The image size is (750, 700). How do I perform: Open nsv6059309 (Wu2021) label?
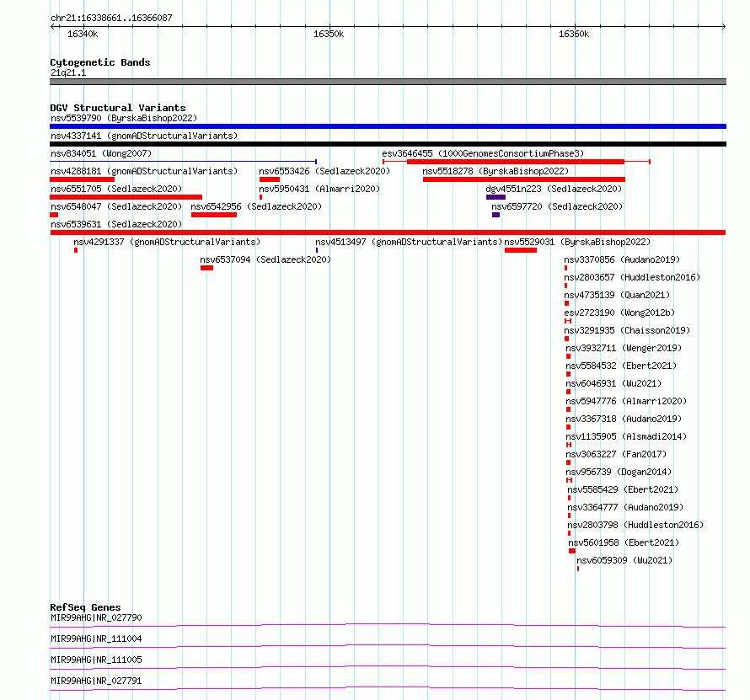tap(624, 560)
